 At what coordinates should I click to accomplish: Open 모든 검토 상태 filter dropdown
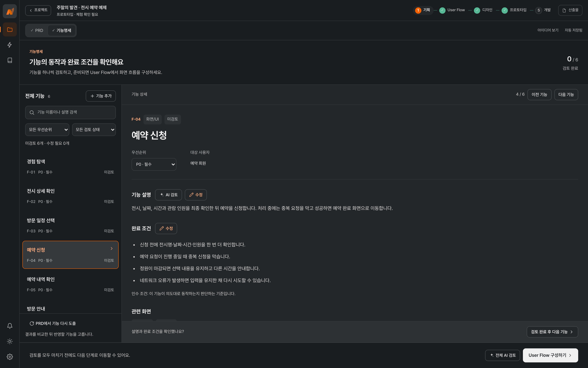(x=94, y=130)
